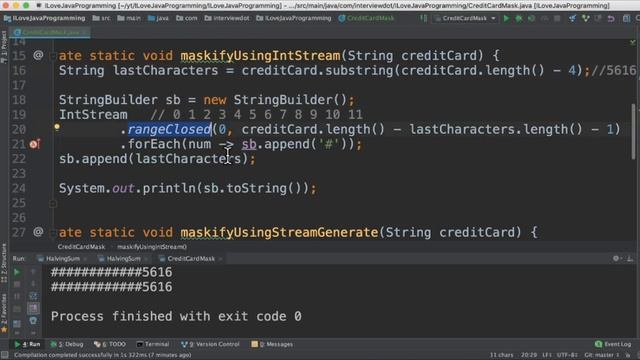Click the @ gutter marker on line 15
The width and height of the screenshot is (640, 360).
(x=38, y=55)
